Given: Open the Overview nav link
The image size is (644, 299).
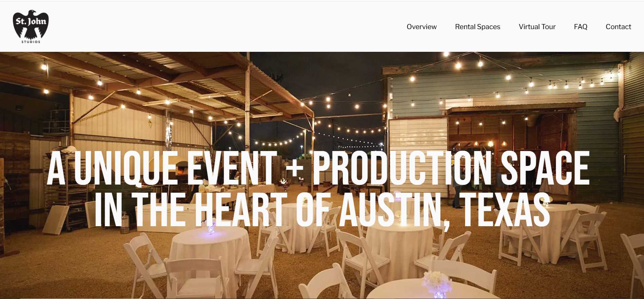Looking at the screenshot, I should (x=422, y=27).
